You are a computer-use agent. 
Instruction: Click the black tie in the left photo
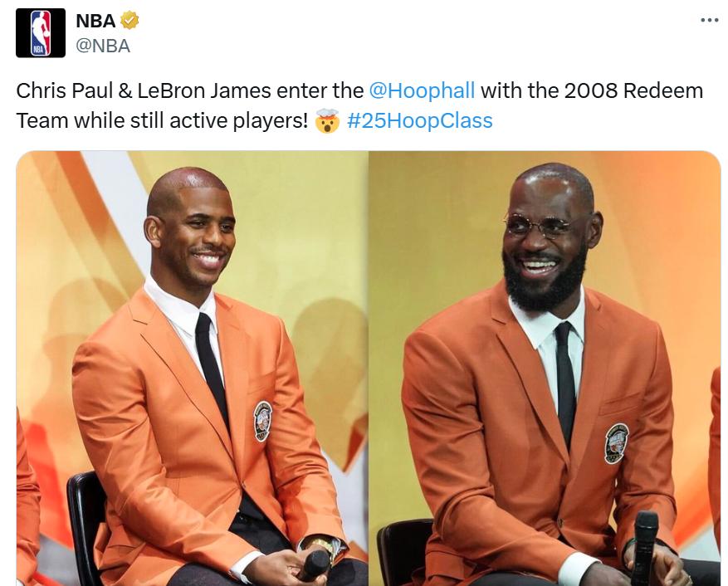212,369
